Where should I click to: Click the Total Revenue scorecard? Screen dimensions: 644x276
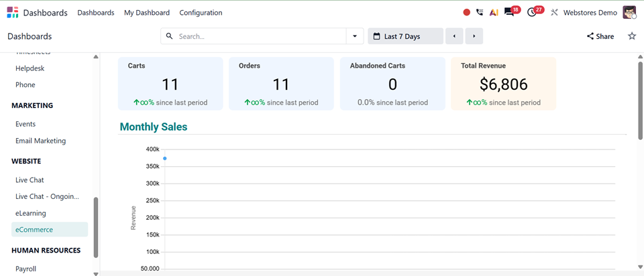pyautogui.click(x=504, y=84)
